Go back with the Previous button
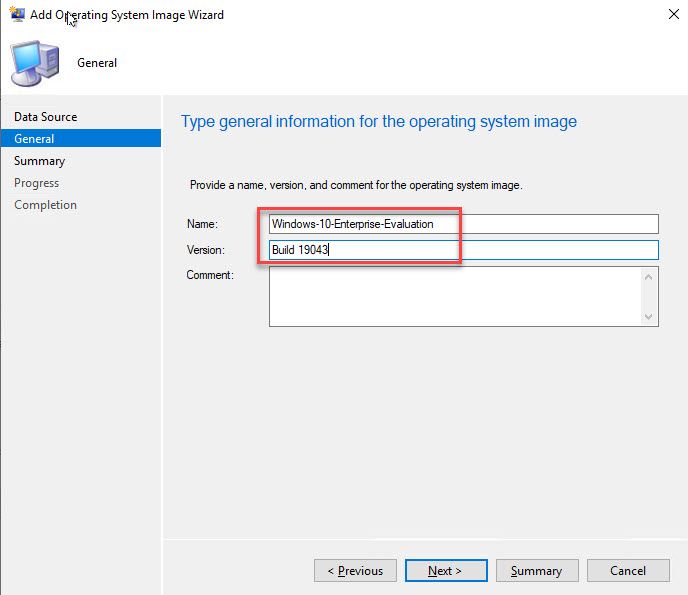Screen dimensions: 688x595 coord(355,571)
